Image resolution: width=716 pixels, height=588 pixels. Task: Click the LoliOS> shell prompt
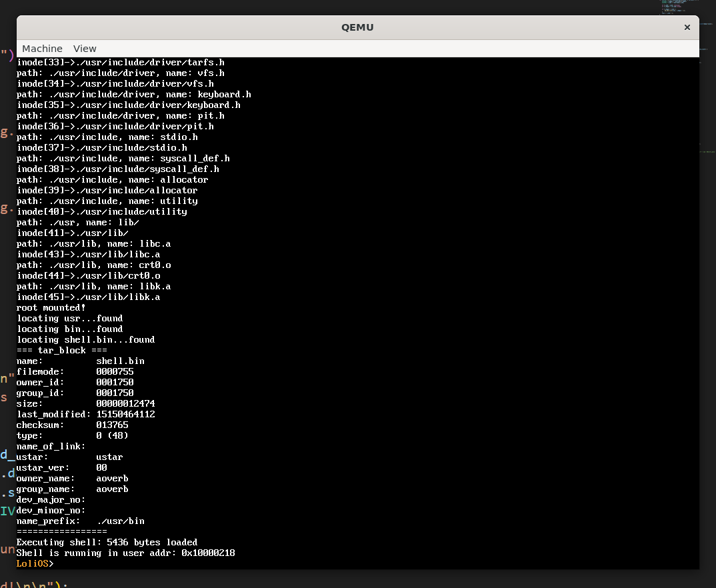(x=35, y=563)
